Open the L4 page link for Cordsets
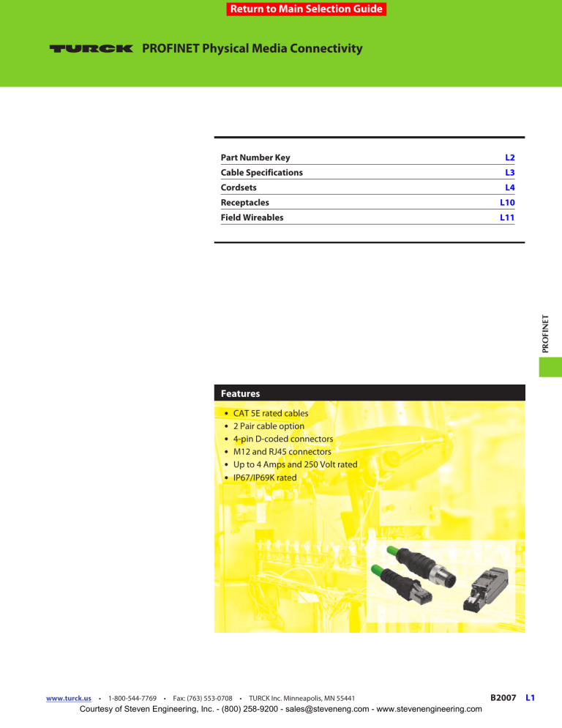This screenshot has width=562, height=728. click(509, 187)
